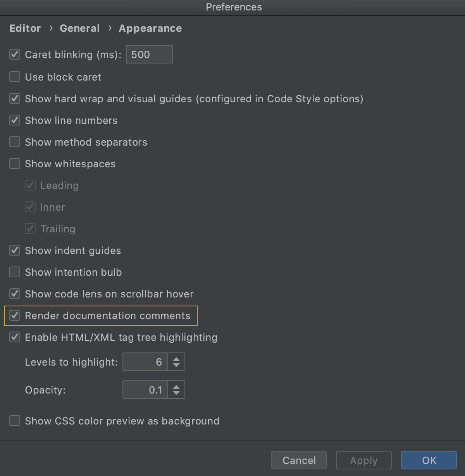Confirm preferences with OK button

coord(429,460)
